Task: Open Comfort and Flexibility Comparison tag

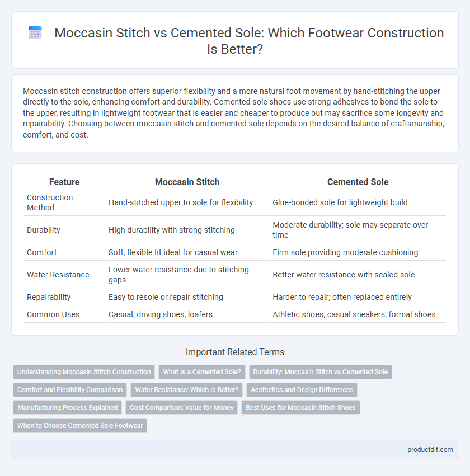Action: pyautogui.click(x=70, y=390)
